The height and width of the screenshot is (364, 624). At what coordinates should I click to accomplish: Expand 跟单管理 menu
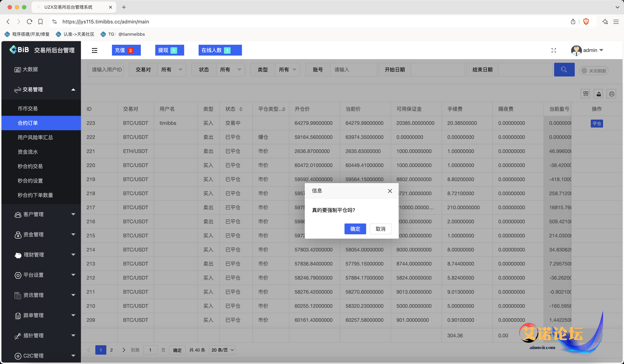[x=41, y=315]
